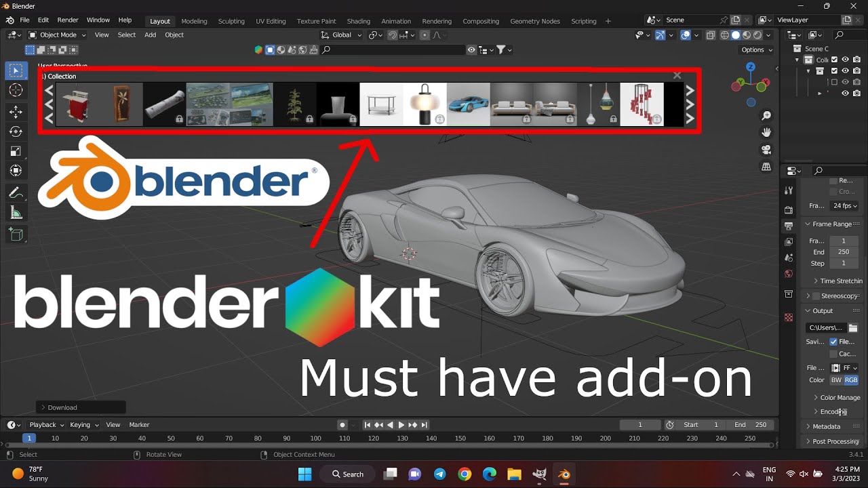
Task: Open the Playback timeline menu
Action: point(47,425)
